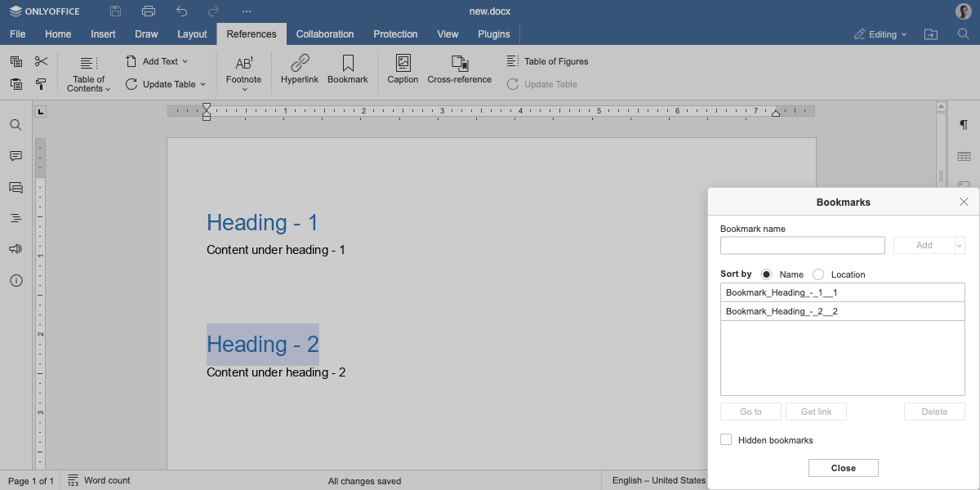This screenshot has height=490, width=980.
Task: Switch to the Home tab
Action: 58,34
